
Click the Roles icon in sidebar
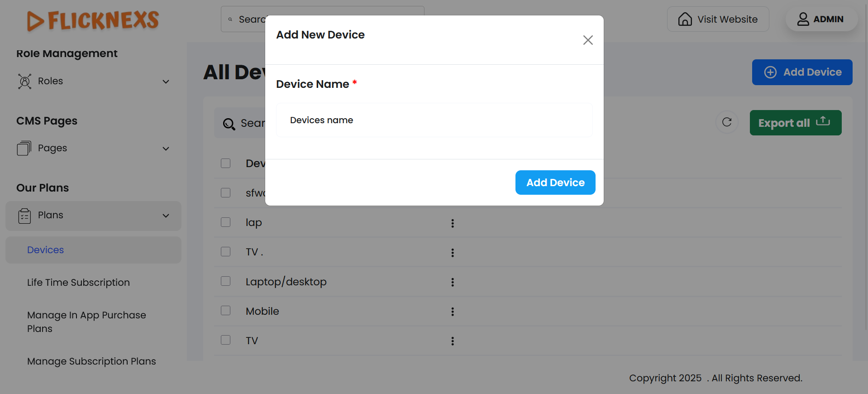click(25, 82)
